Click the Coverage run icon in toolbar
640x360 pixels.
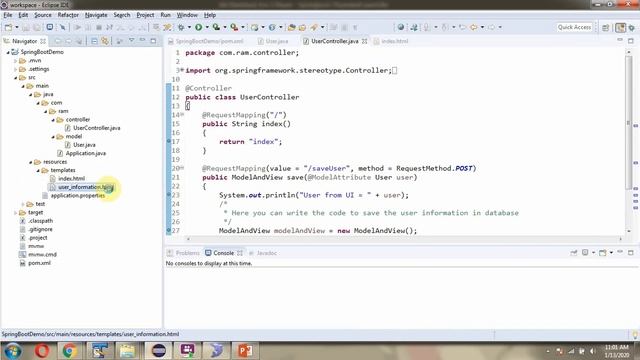pos(216,27)
